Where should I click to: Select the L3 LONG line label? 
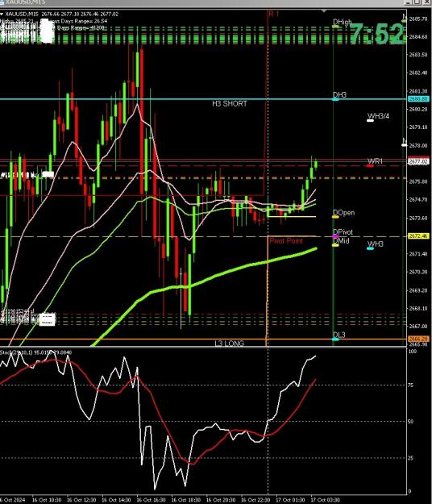coord(230,344)
